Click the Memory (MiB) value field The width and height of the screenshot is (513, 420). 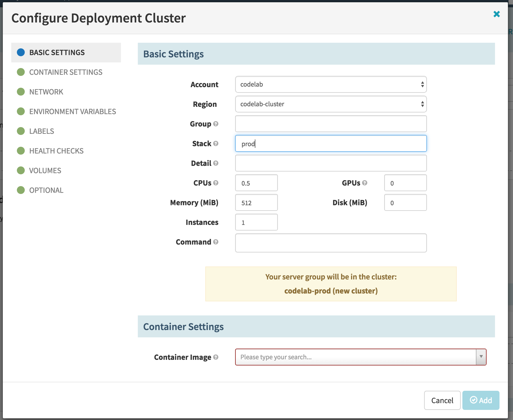tap(256, 202)
